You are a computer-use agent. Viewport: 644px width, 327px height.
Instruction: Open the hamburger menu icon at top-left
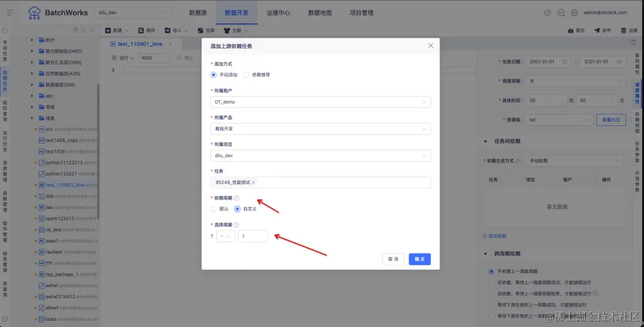coord(10,13)
